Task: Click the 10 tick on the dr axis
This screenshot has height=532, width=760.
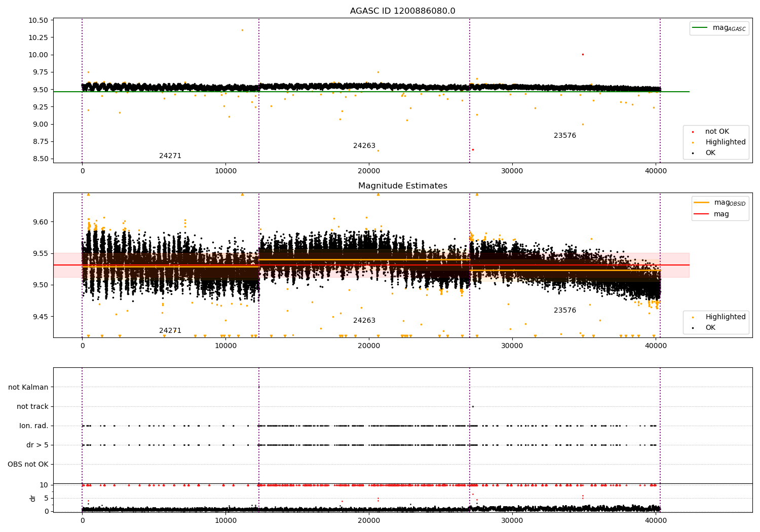Action: [44, 485]
